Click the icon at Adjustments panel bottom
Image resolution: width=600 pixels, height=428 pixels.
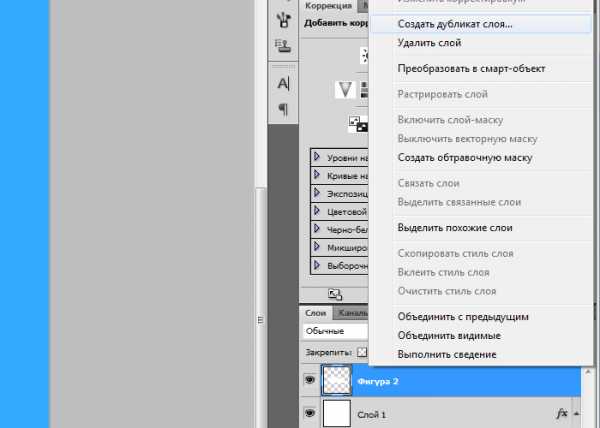point(335,294)
